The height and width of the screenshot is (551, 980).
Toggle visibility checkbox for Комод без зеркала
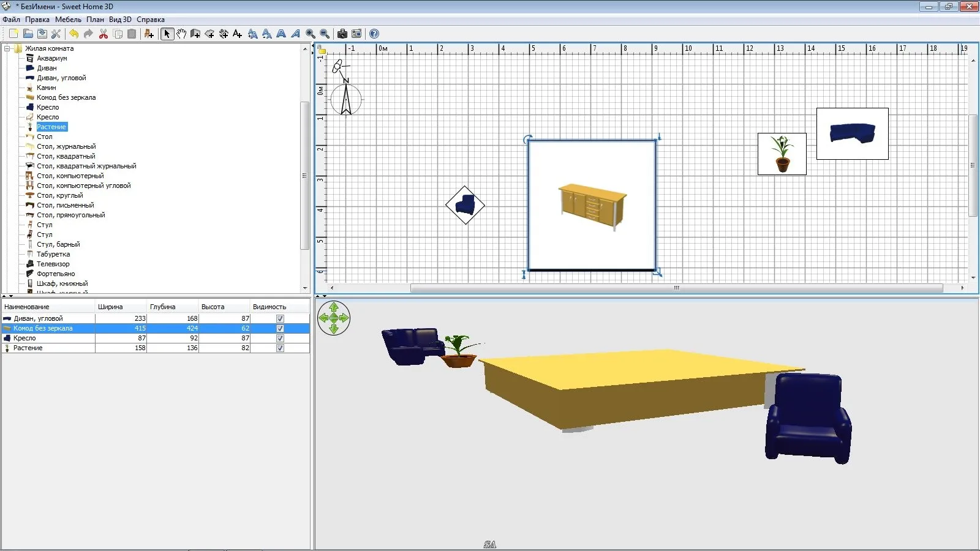(280, 328)
